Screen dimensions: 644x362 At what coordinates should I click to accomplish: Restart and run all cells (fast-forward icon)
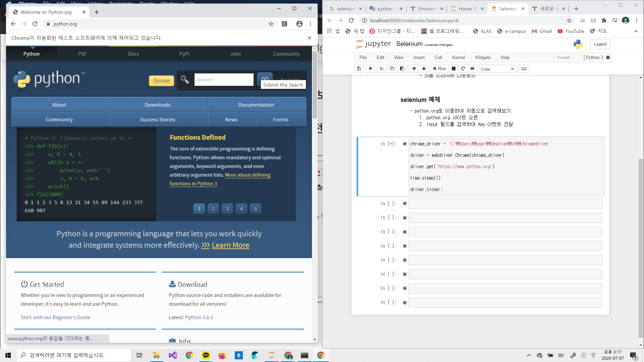[473, 69]
